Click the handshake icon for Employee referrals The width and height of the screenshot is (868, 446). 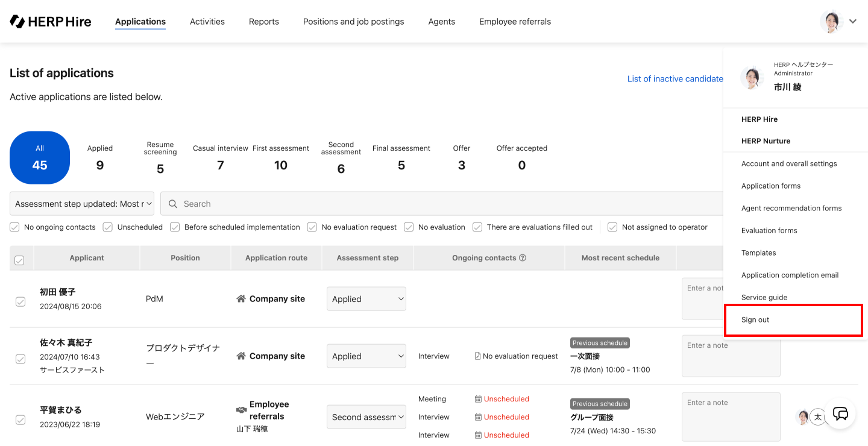[241, 410]
